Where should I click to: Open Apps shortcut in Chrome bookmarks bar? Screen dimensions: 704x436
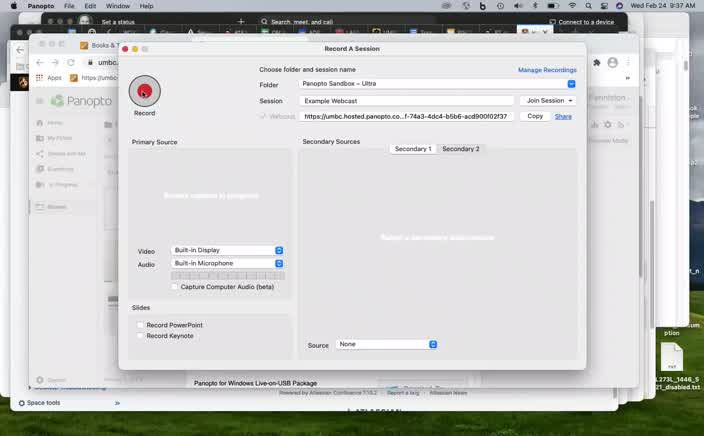(49, 78)
